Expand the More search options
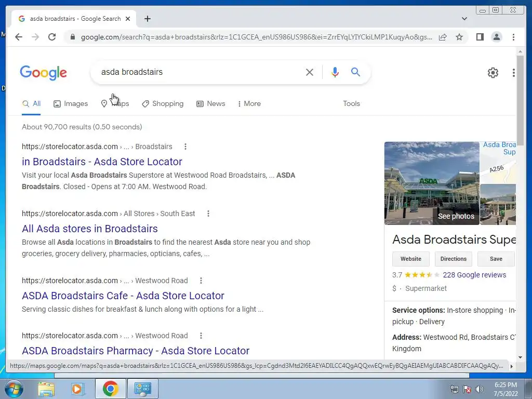Screen dimensions: 532x399 pos(249,104)
